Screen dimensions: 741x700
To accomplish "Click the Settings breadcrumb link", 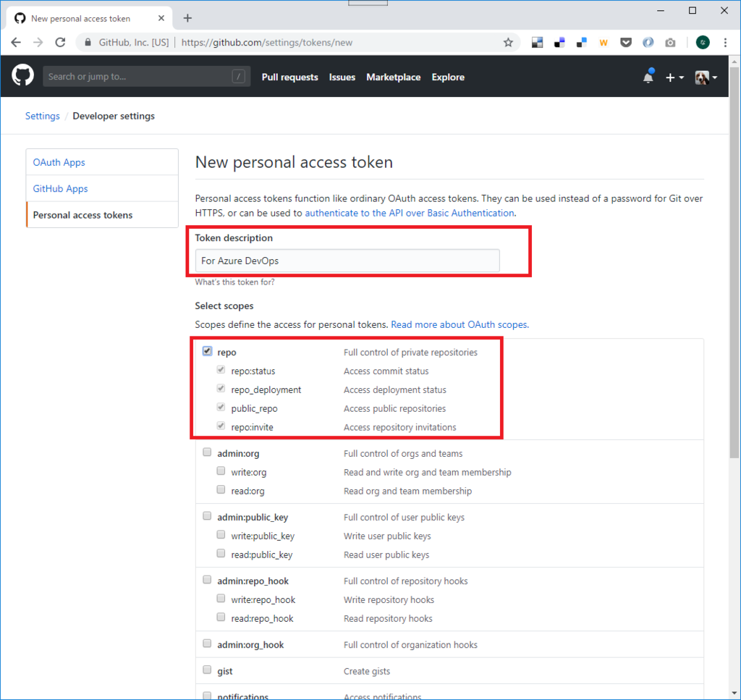I will (x=43, y=116).
